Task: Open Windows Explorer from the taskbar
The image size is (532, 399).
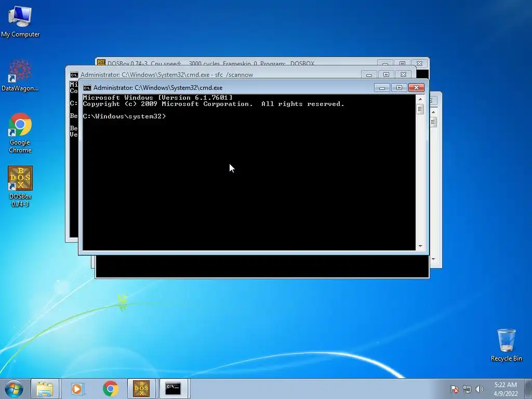Action: (45, 389)
